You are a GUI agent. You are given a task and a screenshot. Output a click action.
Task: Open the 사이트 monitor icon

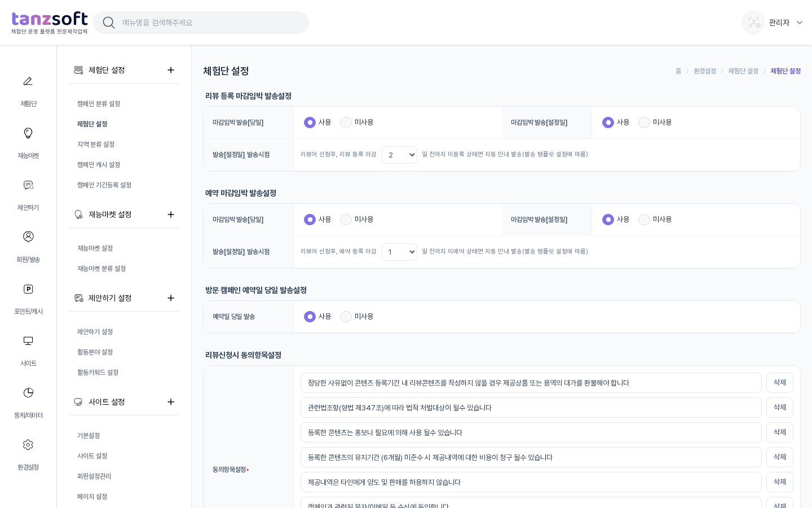point(28,341)
